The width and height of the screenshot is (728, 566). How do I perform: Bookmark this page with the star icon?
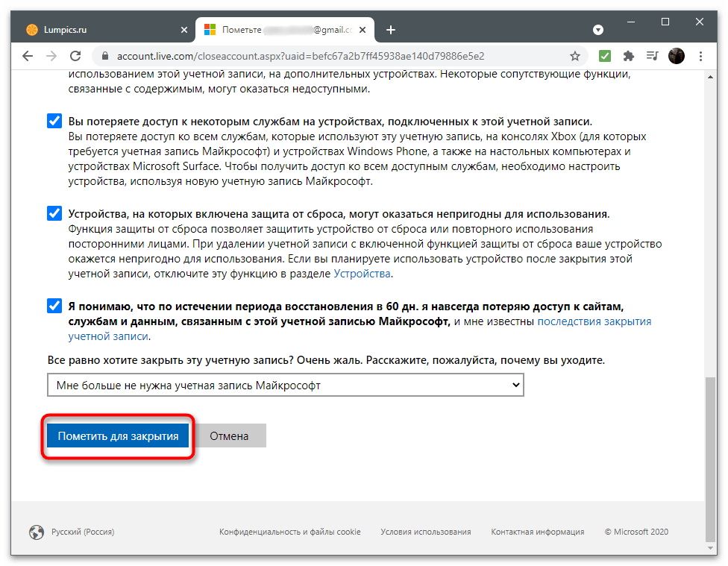coord(575,56)
